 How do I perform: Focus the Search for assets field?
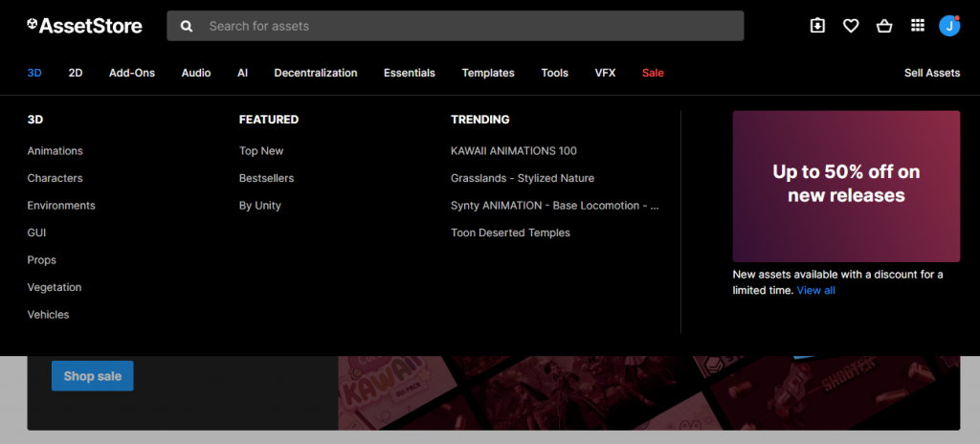point(455,26)
